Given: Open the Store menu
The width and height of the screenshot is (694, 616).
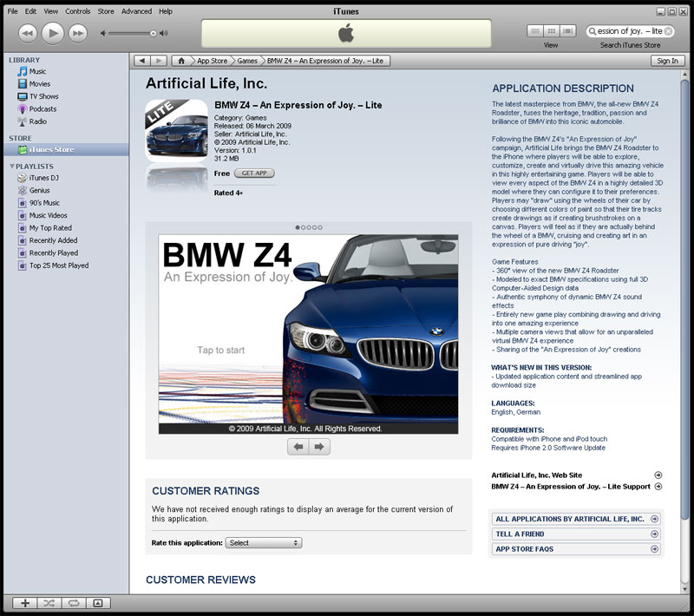Looking at the screenshot, I should point(106,11).
